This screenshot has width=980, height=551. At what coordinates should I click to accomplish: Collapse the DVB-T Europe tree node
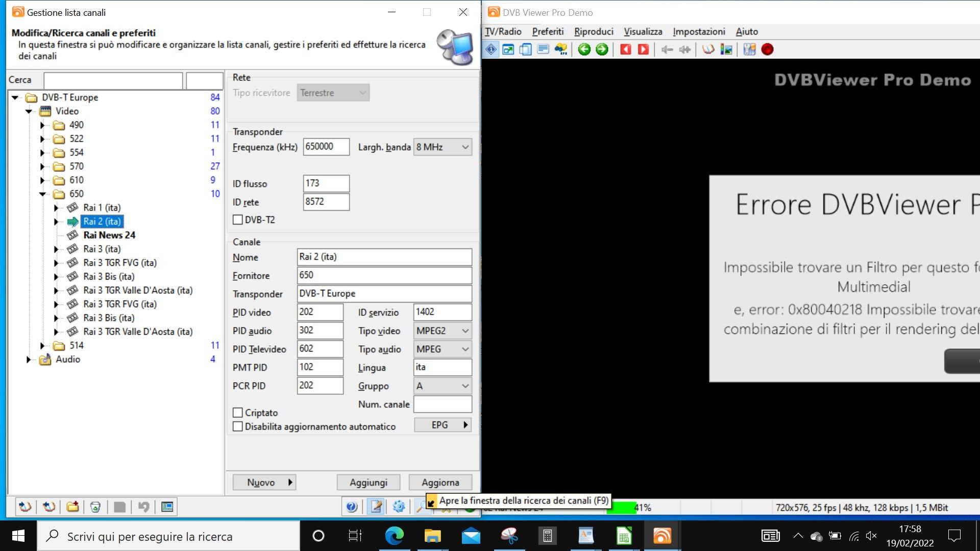click(x=15, y=97)
